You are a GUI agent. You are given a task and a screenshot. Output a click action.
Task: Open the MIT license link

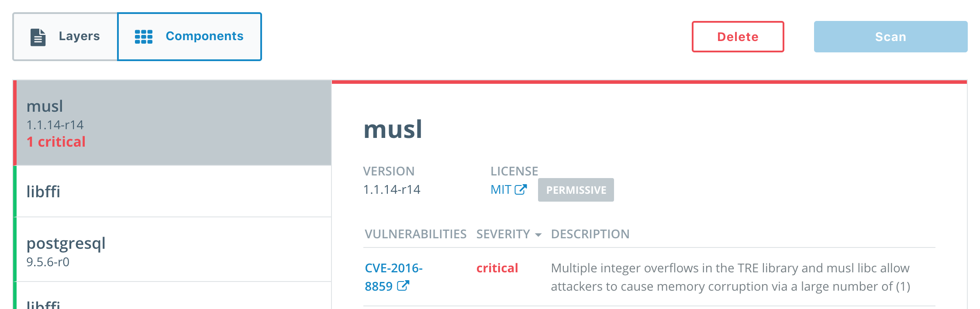pyautogui.click(x=500, y=189)
